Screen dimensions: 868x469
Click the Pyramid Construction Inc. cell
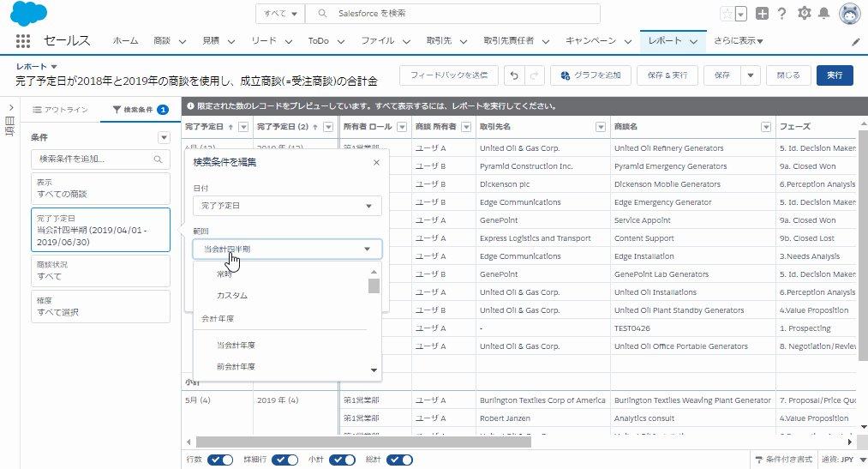point(526,166)
